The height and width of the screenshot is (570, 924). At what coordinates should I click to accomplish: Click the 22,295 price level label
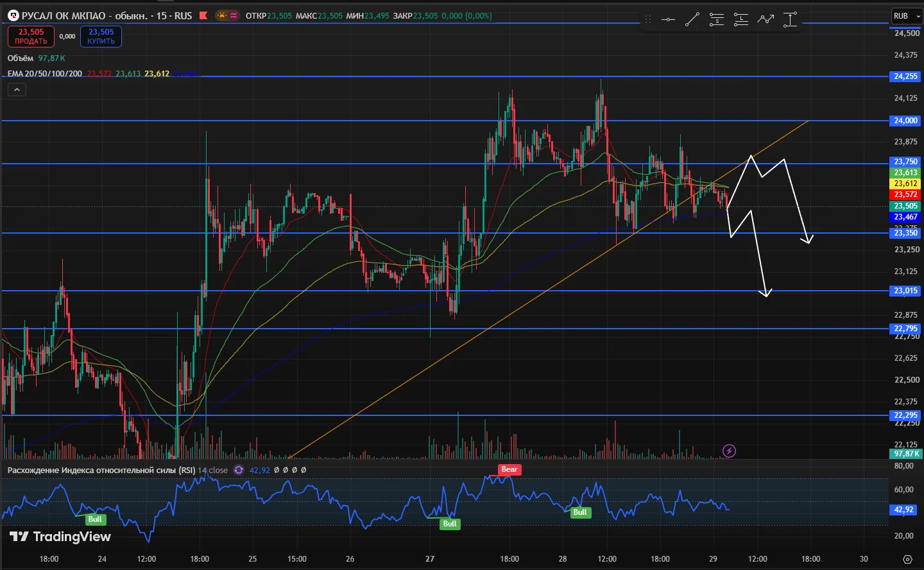pos(906,415)
